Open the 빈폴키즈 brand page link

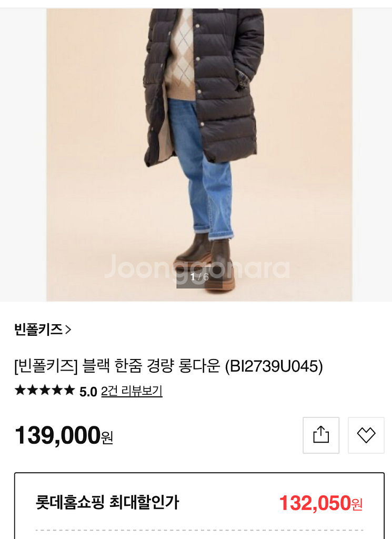(43, 330)
